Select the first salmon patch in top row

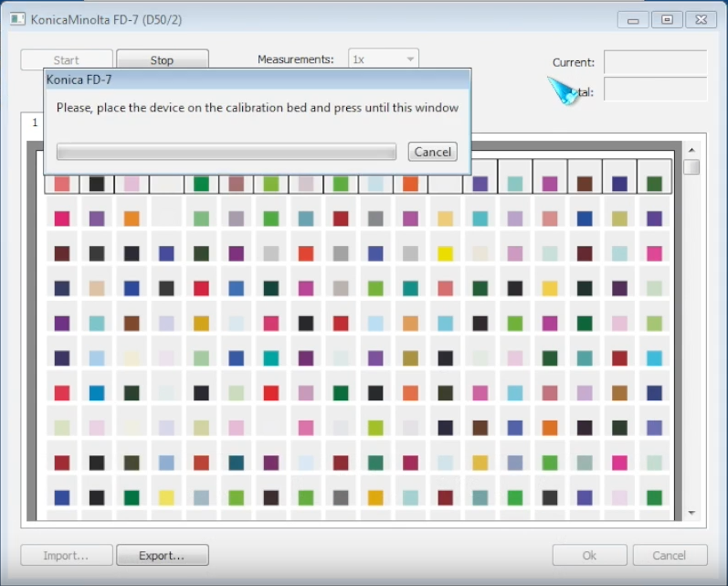pyautogui.click(x=62, y=184)
